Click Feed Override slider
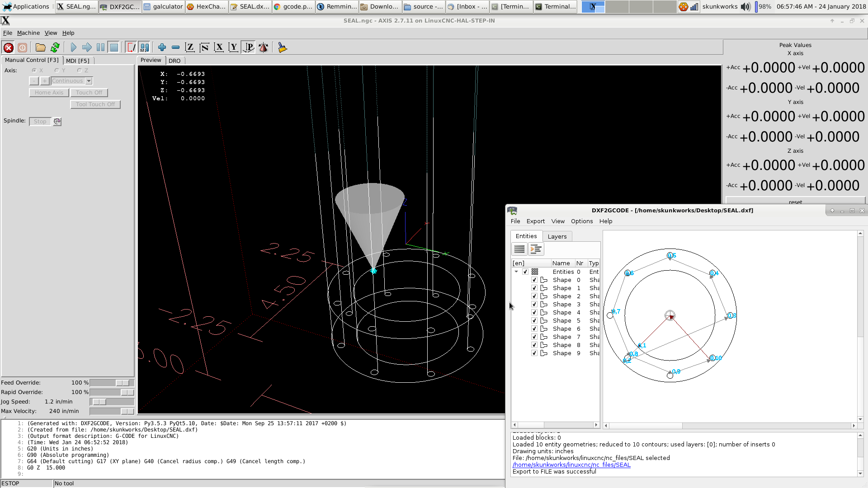Screen dimensions: 868x488 tap(112, 383)
